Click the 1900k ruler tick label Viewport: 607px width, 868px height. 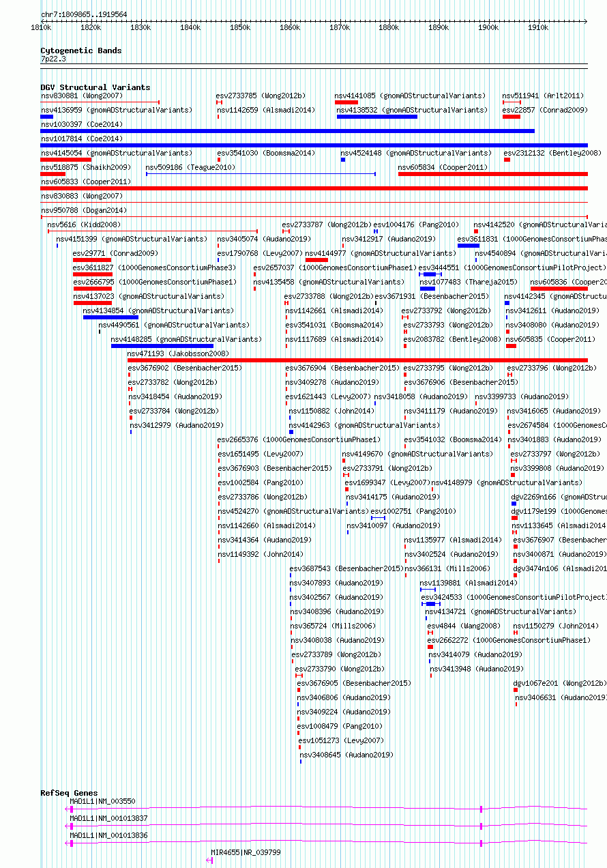[x=488, y=28]
